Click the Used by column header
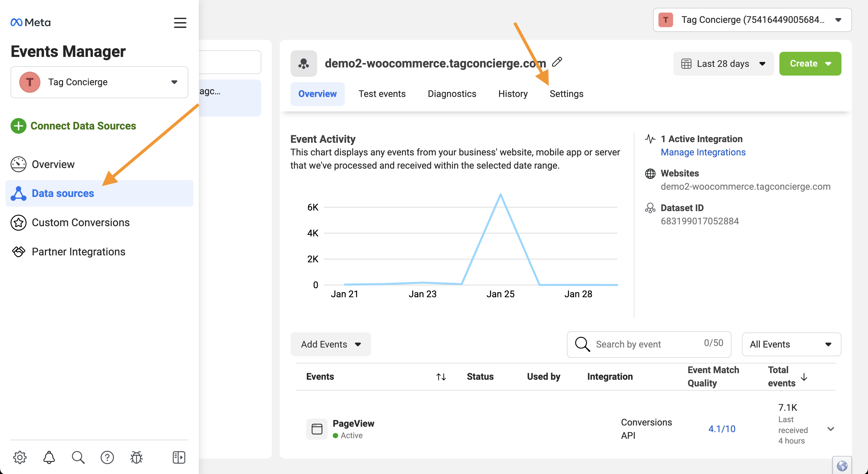 tap(543, 376)
